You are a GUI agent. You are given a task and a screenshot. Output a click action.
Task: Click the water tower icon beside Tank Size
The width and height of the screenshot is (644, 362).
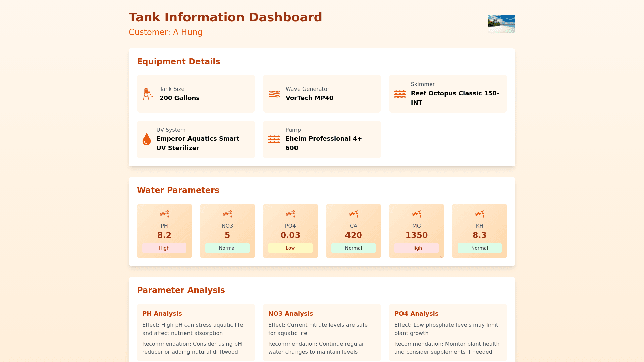coord(147,94)
